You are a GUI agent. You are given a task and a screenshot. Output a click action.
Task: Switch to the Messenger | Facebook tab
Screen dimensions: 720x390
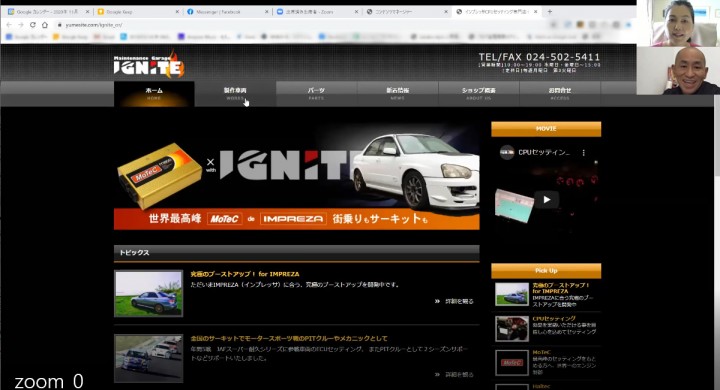225,12
